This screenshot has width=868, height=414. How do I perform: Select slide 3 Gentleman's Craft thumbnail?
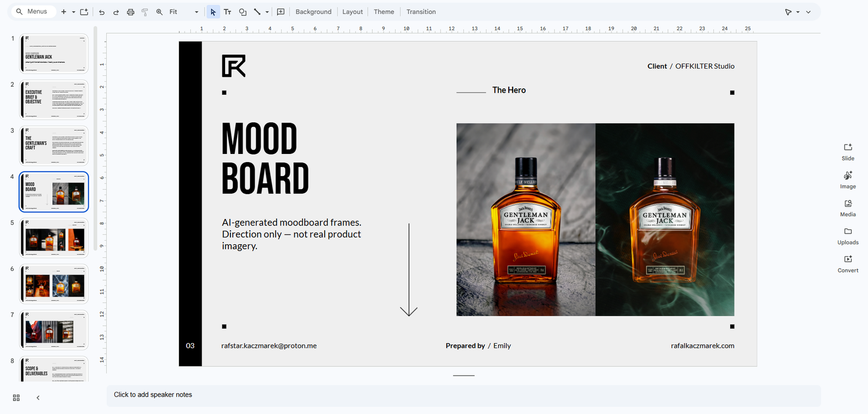click(x=54, y=146)
